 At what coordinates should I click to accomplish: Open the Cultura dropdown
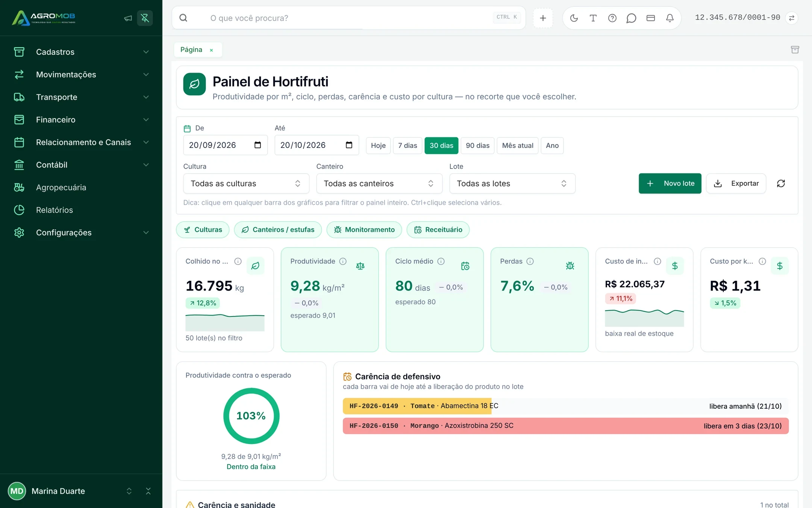246,184
